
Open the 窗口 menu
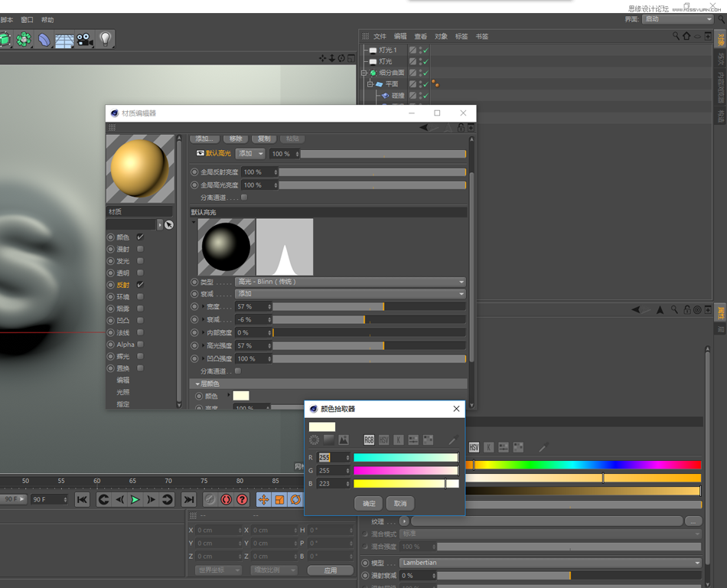27,20
